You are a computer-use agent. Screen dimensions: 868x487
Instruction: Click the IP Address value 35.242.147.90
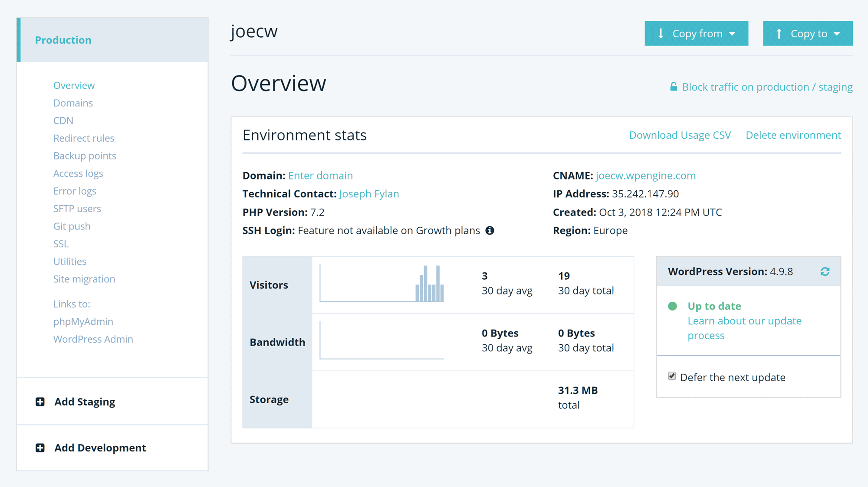[645, 194]
